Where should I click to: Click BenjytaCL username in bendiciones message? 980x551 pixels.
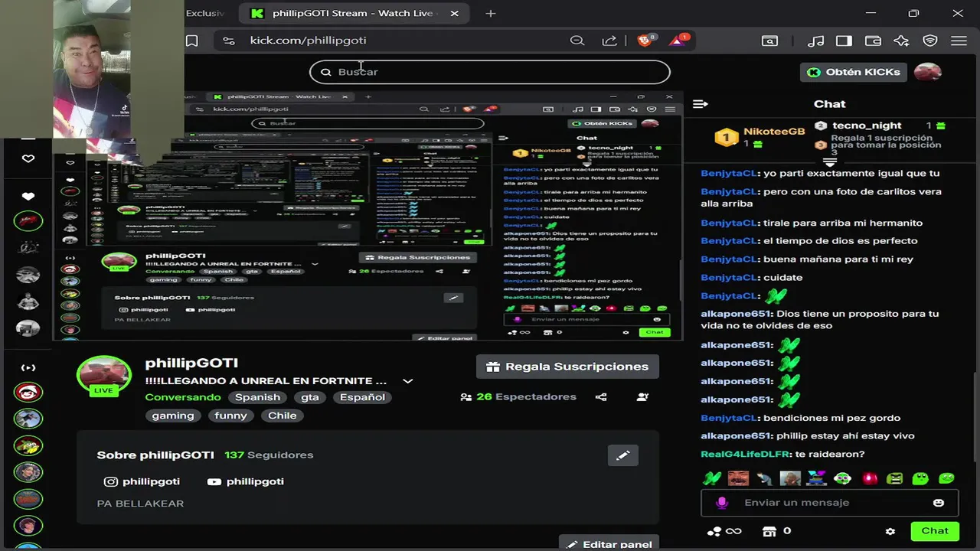tap(728, 418)
